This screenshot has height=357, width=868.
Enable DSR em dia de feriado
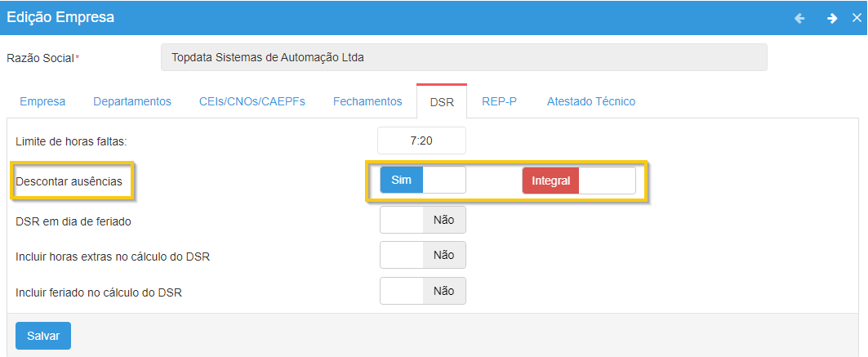pyautogui.click(x=423, y=220)
